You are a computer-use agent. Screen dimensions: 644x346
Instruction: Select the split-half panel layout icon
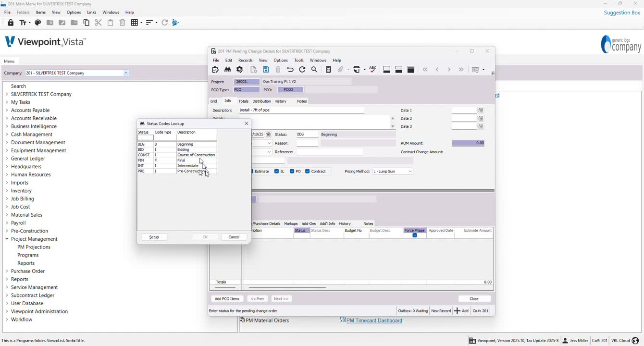click(399, 70)
